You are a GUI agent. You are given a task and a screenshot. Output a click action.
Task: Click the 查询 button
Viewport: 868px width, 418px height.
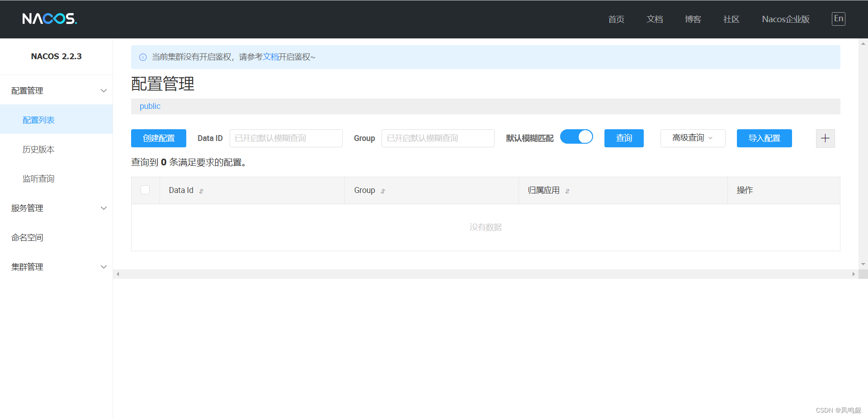coord(624,138)
